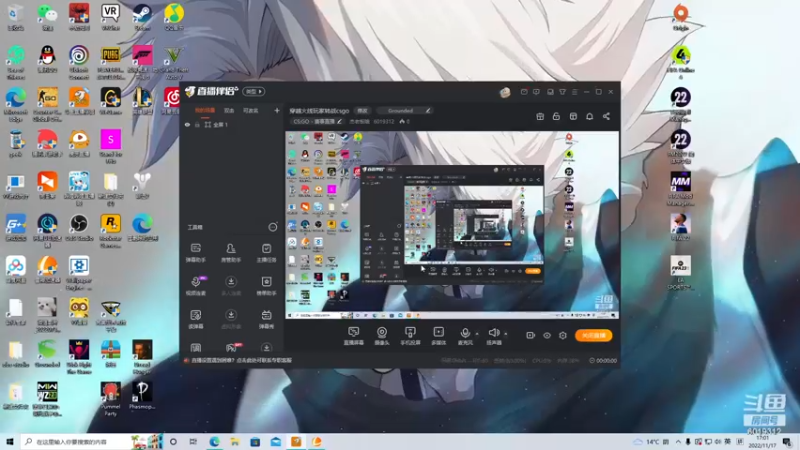Click the share icon in stream header
800x450 pixels.
click(606, 116)
